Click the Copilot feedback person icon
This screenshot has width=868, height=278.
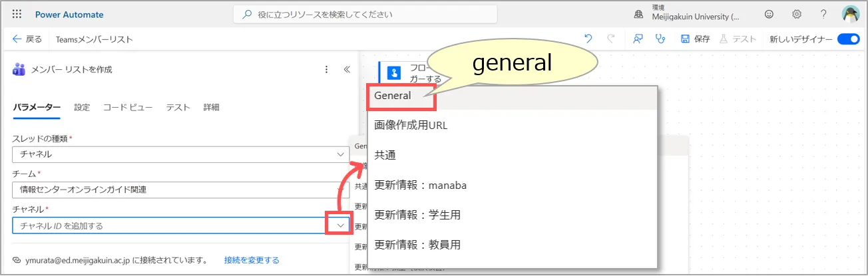[638, 39]
